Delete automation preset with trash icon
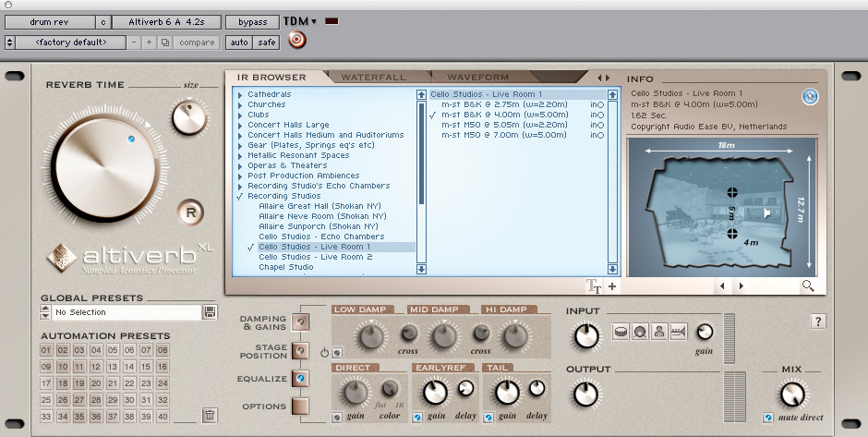 pyautogui.click(x=210, y=415)
